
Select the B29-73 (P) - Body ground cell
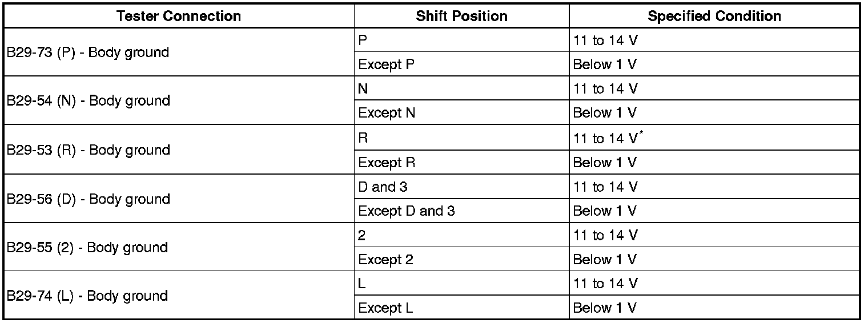click(88, 53)
